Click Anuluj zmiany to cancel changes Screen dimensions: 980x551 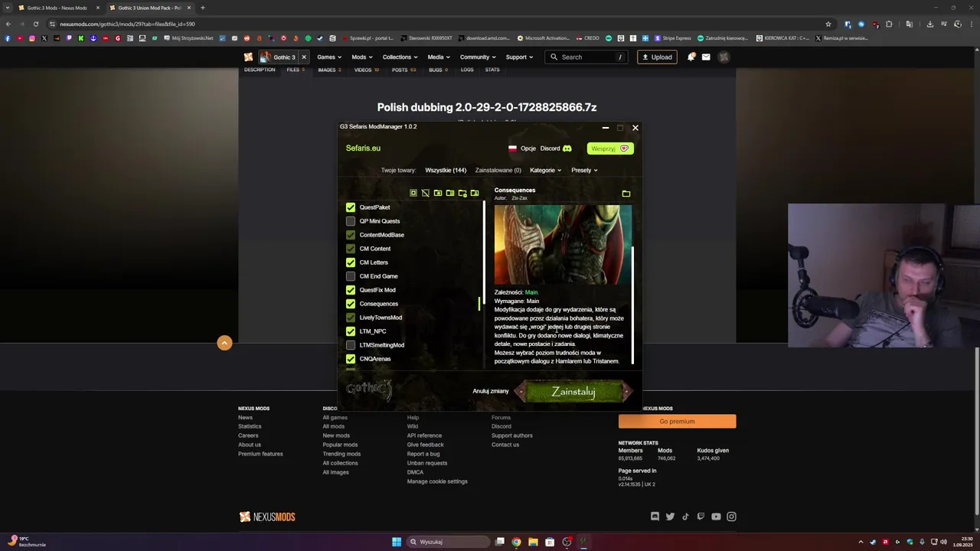[x=491, y=391]
